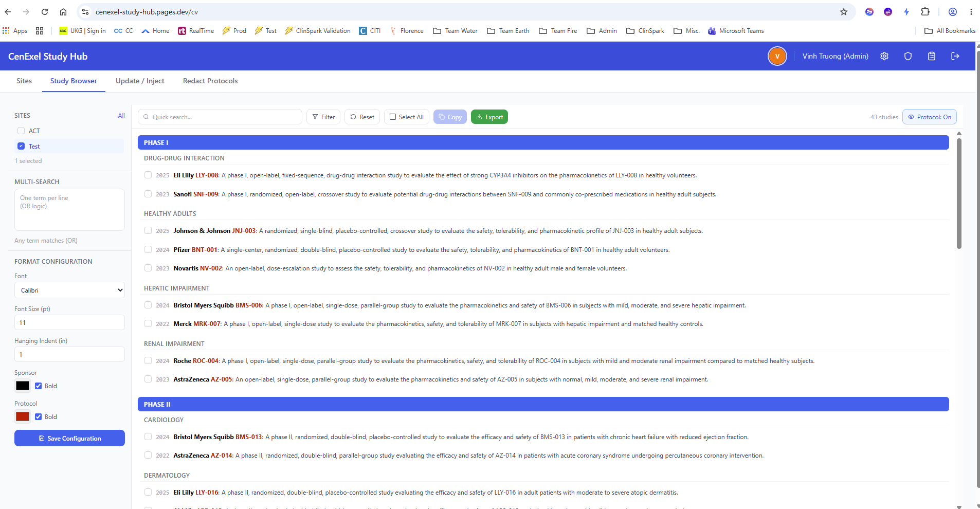Image resolution: width=980 pixels, height=509 pixels.
Task: Open CITI bookmark
Action: [370, 31]
